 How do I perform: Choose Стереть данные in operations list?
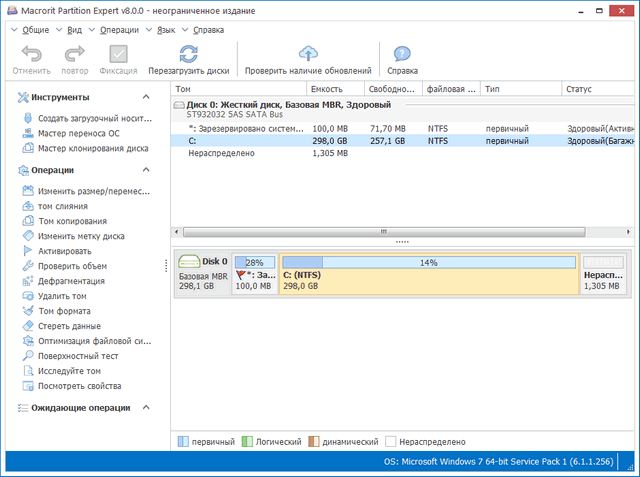click(69, 326)
